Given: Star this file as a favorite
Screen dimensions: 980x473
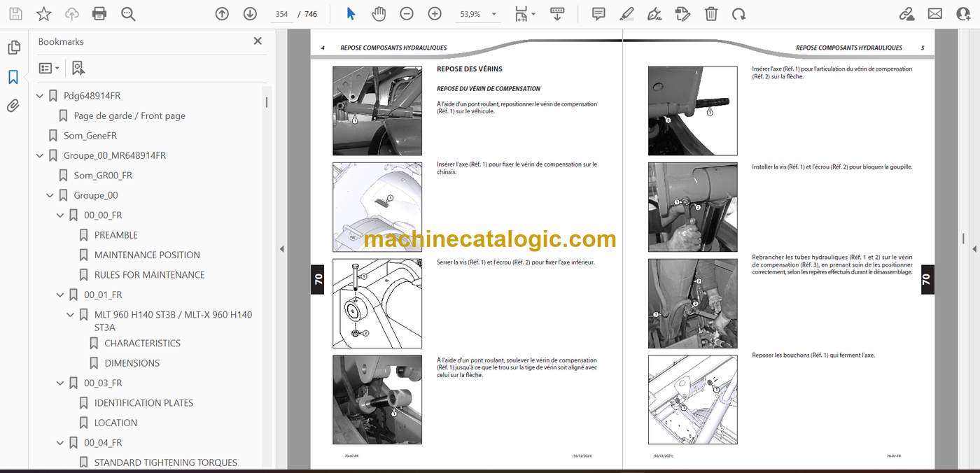Looking at the screenshot, I should [x=43, y=14].
